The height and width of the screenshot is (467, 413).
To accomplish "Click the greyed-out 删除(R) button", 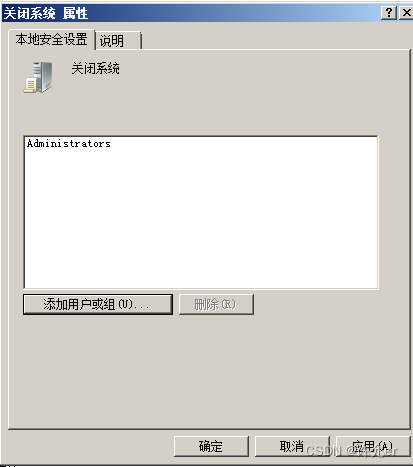I will (x=216, y=304).
